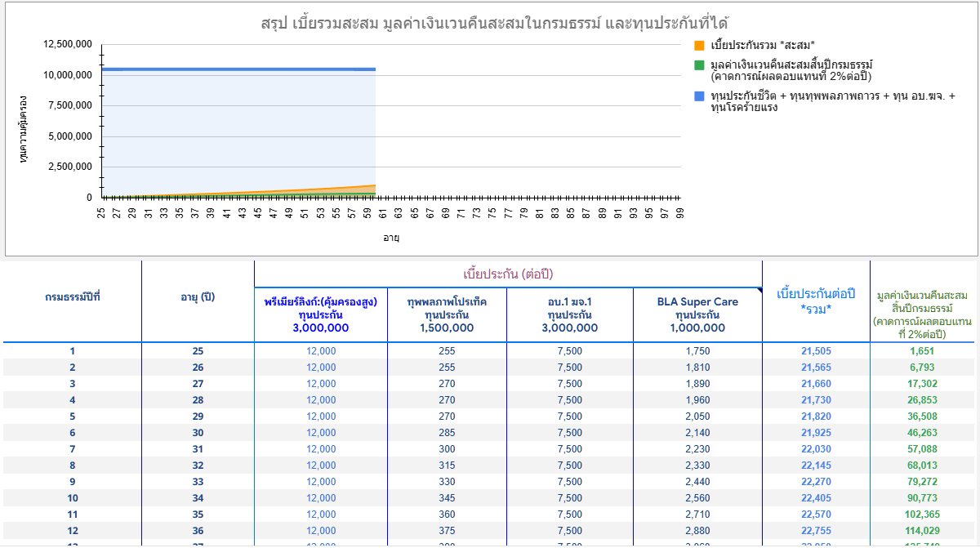
Task: Select the อายุ x-axis title in chart
Action: click(391, 238)
